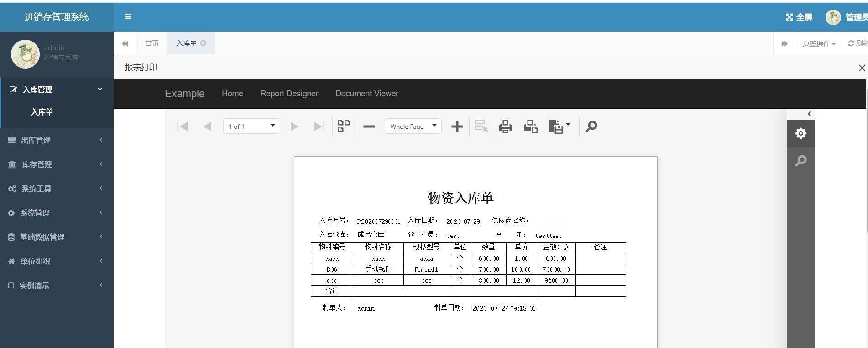Go to the last page
This screenshot has width=868, height=348.
click(x=319, y=127)
